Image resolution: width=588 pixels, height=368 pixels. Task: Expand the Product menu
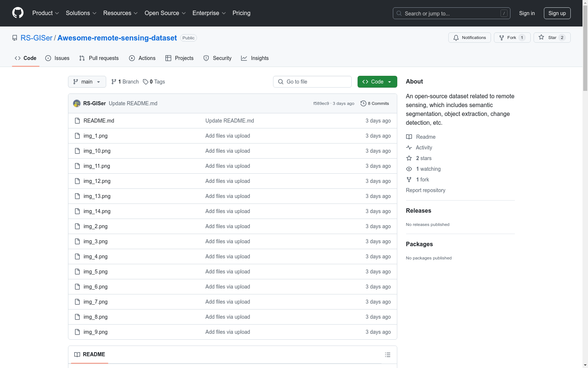tap(46, 13)
